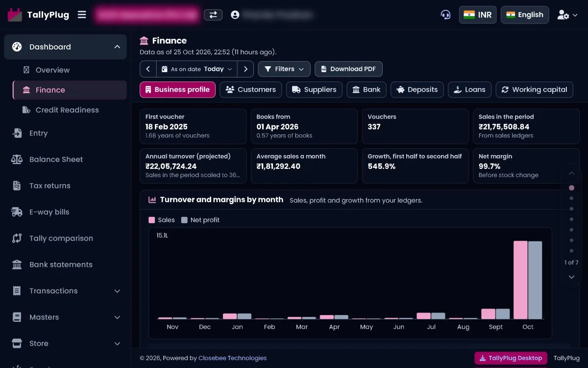Image resolution: width=588 pixels, height=368 pixels.
Task: Open the Overview sidebar item
Action: 70,70
